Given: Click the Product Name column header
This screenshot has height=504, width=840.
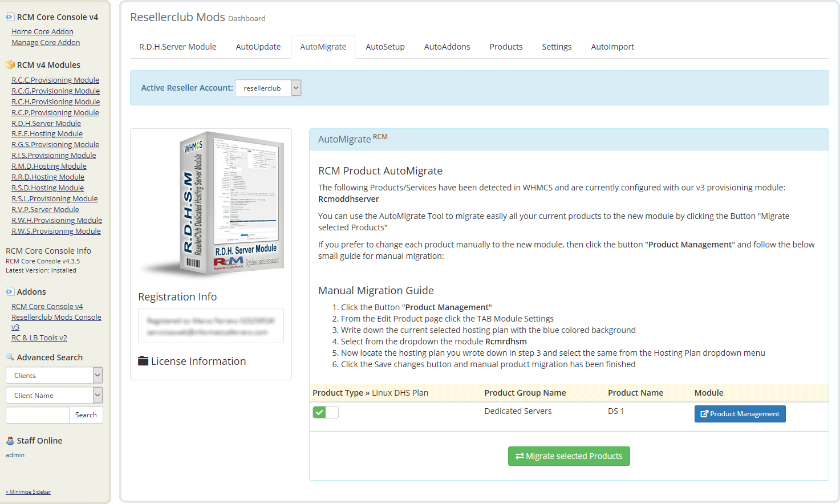Looking at the screenshot, I should 635,393.
